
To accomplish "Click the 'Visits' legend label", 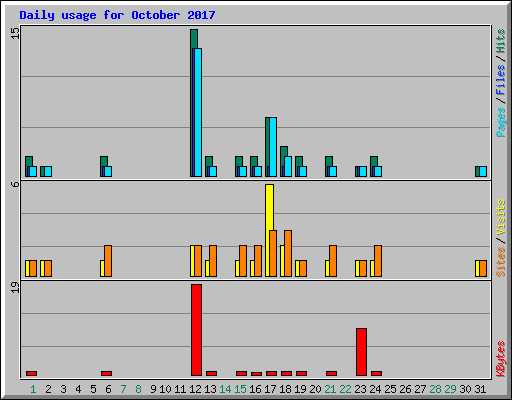I will (500, 217).
